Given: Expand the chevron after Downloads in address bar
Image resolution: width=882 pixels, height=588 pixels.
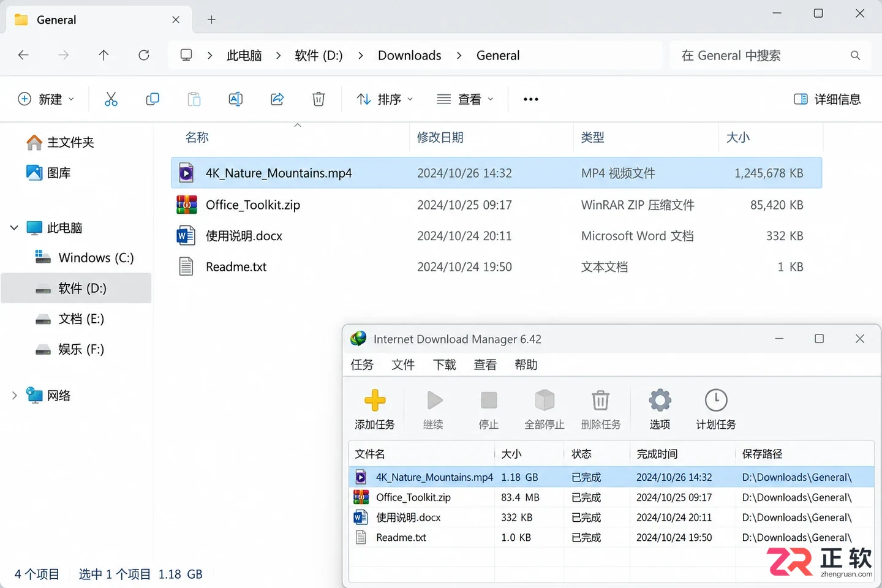Looking at the screenshot, I should click(x=459, y=56).
